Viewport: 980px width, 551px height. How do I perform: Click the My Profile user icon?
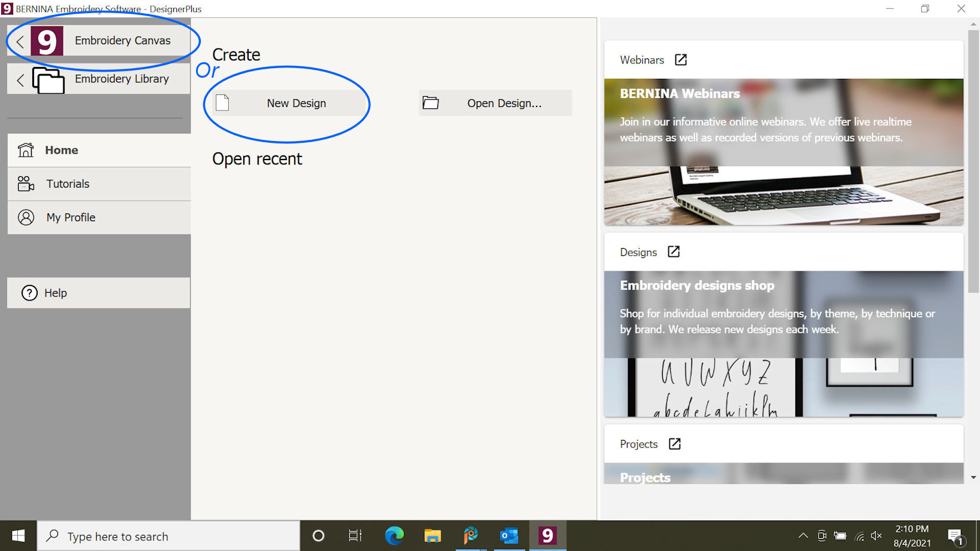tap(26, 217)
